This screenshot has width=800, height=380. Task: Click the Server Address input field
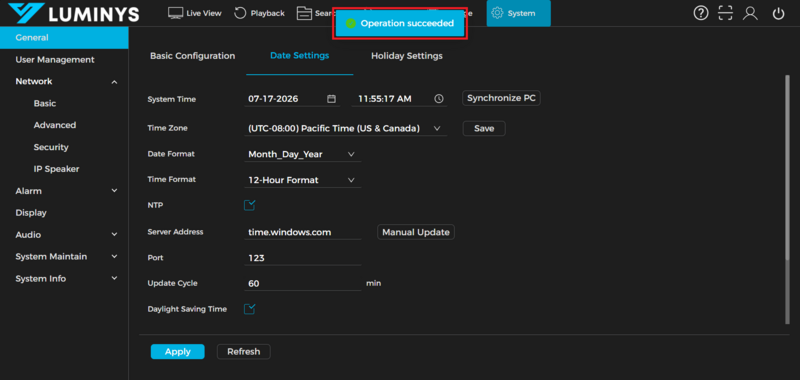[303, 232]
